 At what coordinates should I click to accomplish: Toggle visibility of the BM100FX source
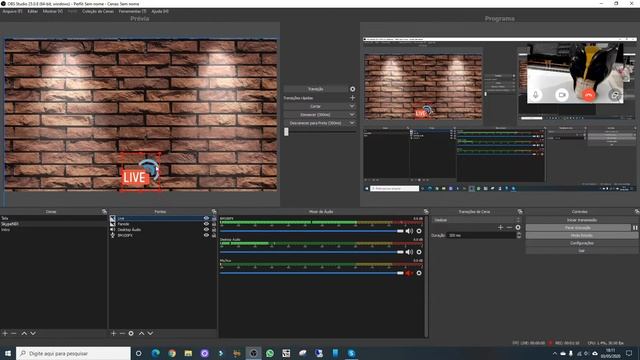point(206,235)
